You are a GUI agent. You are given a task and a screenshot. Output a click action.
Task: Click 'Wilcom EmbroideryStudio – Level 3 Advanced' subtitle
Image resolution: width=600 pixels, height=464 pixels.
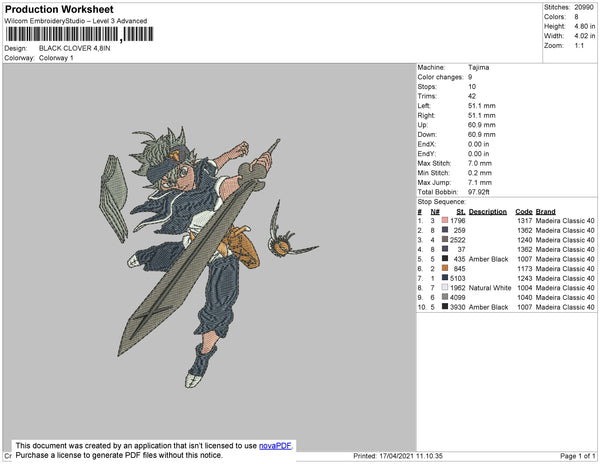pyautogui.click(x=76, y=21)
